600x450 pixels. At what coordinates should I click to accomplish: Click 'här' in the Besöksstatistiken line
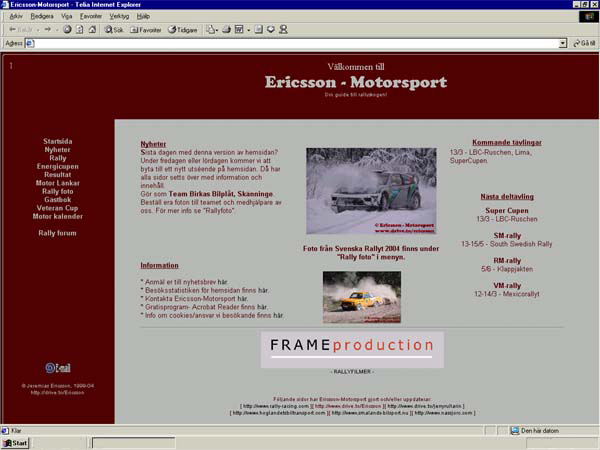(263, 290)
